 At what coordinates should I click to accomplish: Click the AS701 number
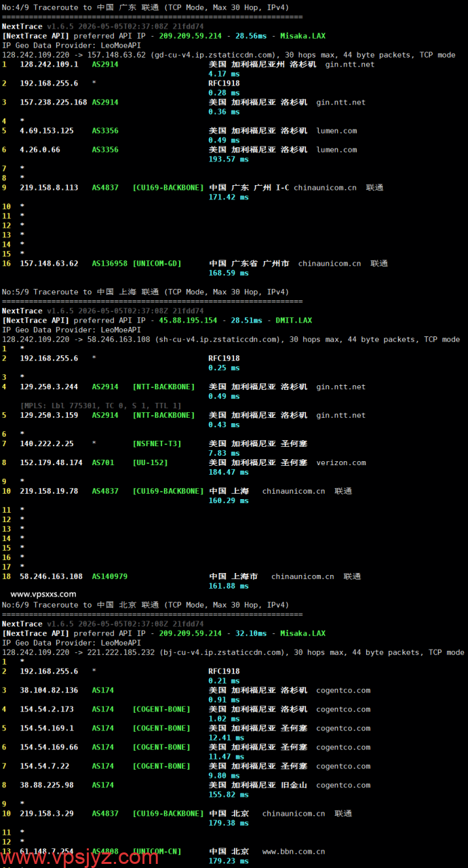click(x=103, y=463)
